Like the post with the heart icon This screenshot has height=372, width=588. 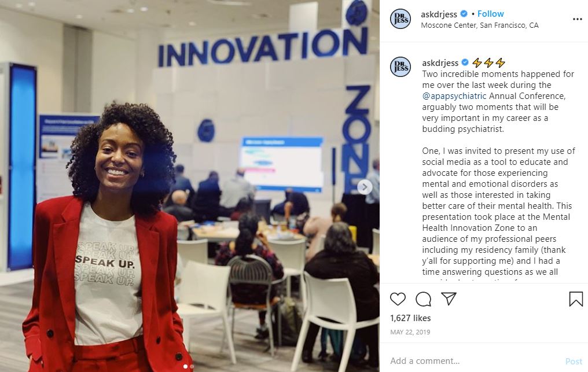tap(398, 299)
